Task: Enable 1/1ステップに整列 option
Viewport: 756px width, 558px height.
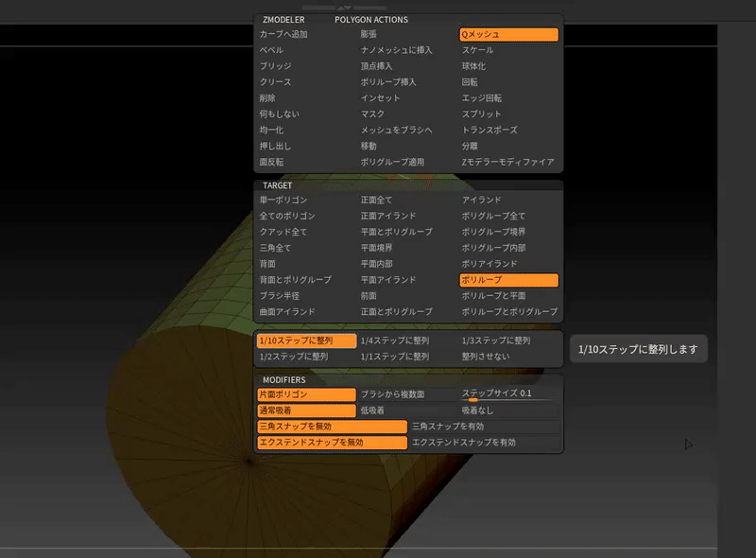Action: (x=395, y=357)
